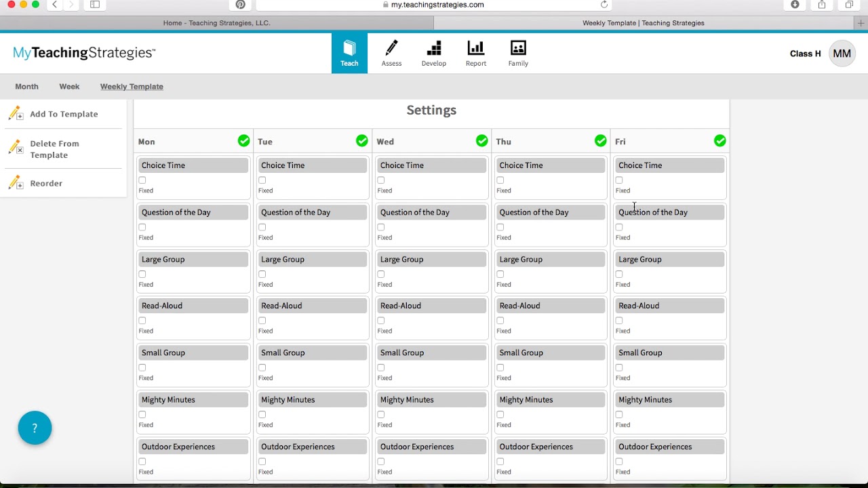The height and width of the screenshot is (488, 868).
Task: Toggle the Safari sidebar button
Action: tap(95, 5)
